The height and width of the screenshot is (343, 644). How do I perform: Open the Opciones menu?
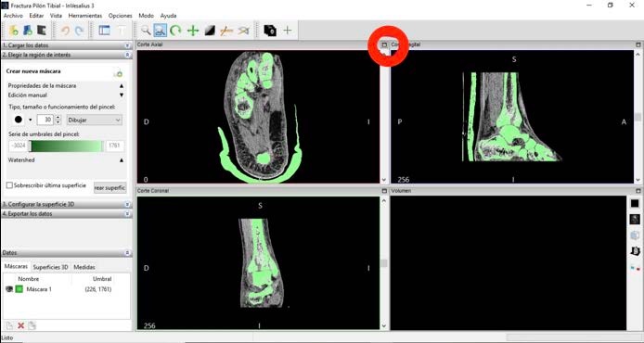(x=121, y=16)
